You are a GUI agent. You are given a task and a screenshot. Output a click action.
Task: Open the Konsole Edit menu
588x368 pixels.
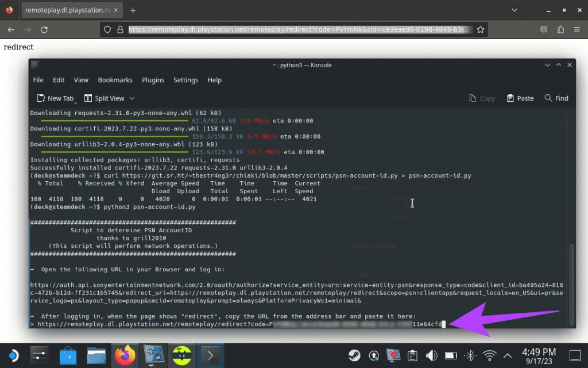[x=59, y=80]
